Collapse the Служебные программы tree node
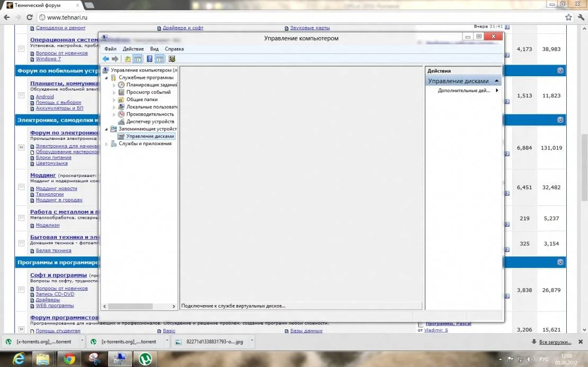588x367 pixels. pyautogui.click(x=107, y=78)
